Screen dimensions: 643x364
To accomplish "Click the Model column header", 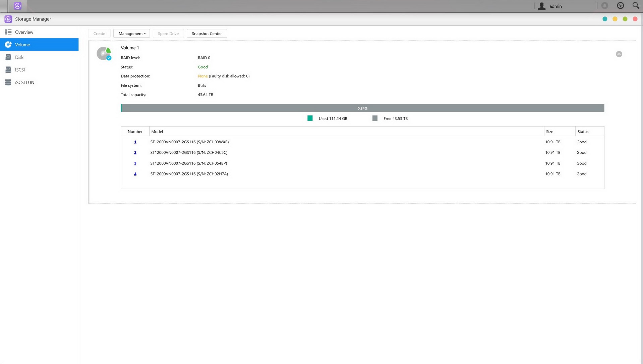I will (346, 132).
